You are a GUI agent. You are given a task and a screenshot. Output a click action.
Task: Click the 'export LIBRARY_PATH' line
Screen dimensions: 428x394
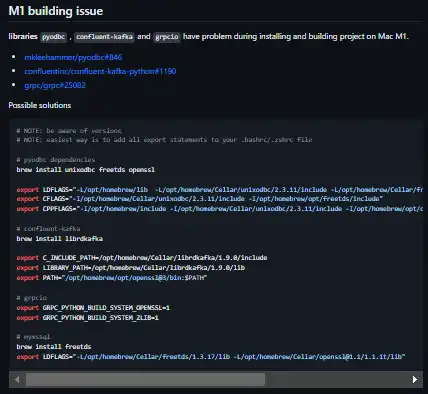[131, 268]
